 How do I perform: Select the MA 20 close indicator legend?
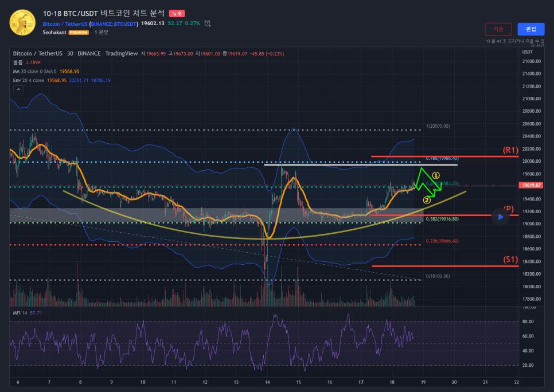[34, 71]
